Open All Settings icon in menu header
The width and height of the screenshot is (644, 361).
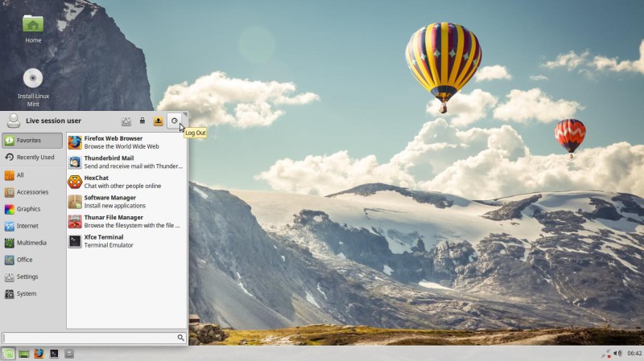click(126, 121)
